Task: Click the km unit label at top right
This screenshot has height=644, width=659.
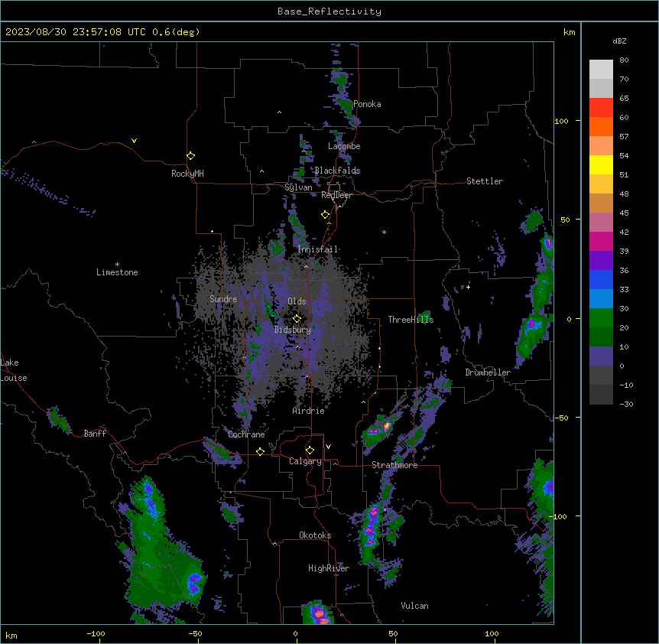Action: click(569, 32)
